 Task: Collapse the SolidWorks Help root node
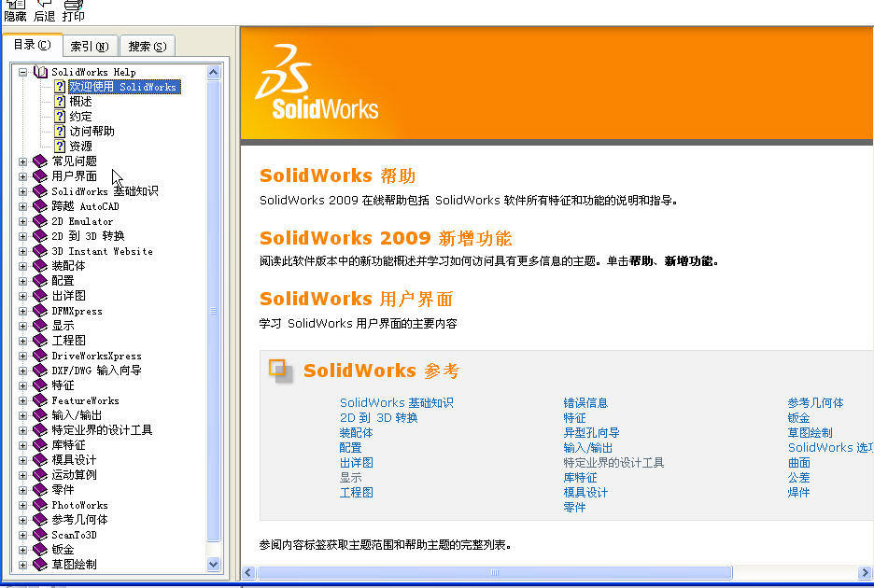point(22,72)
